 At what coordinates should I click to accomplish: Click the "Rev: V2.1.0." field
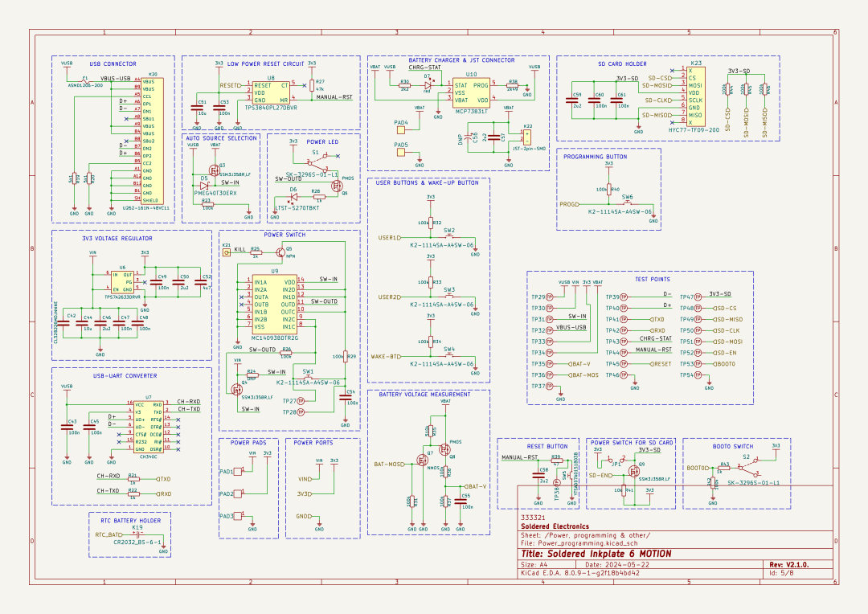coord(789,565)
